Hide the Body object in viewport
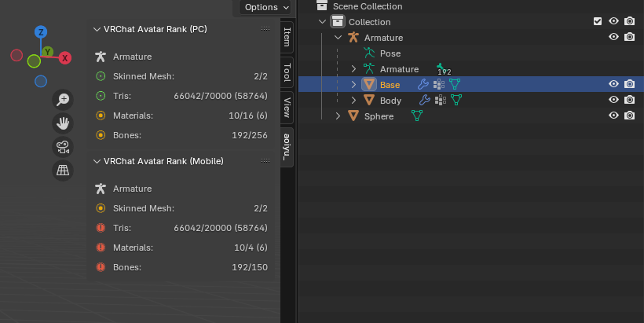The image size is (644, 323). [613, 100]
